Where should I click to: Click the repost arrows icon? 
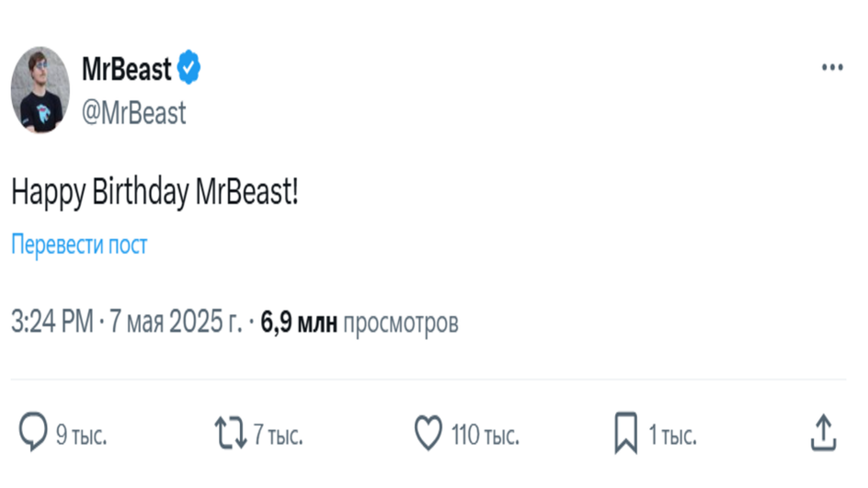pos(231,433)
